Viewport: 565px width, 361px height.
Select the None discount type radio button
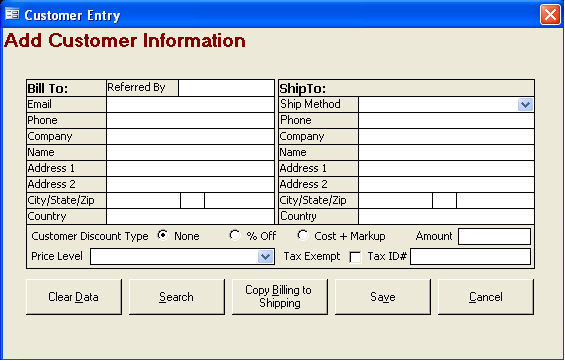pos(163,235)
